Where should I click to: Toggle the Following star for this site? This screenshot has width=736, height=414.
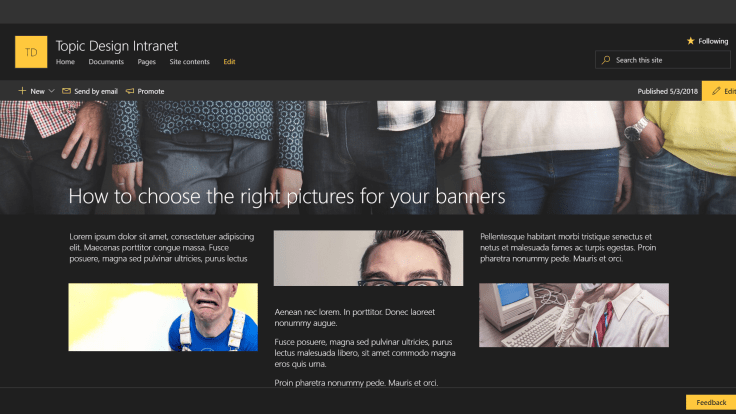[x=691, y=41]
